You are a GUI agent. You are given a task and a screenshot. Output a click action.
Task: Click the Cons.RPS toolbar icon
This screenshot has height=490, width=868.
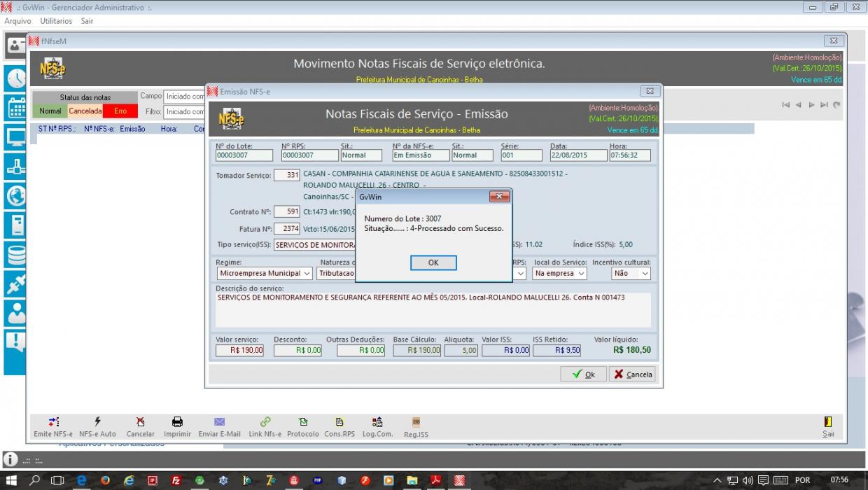click(339, 422)
